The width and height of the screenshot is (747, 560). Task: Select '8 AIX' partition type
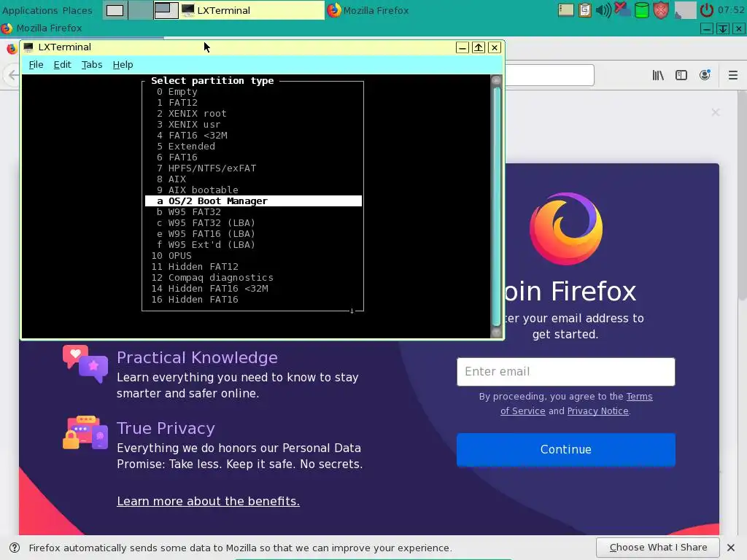[x=253, y=179]
